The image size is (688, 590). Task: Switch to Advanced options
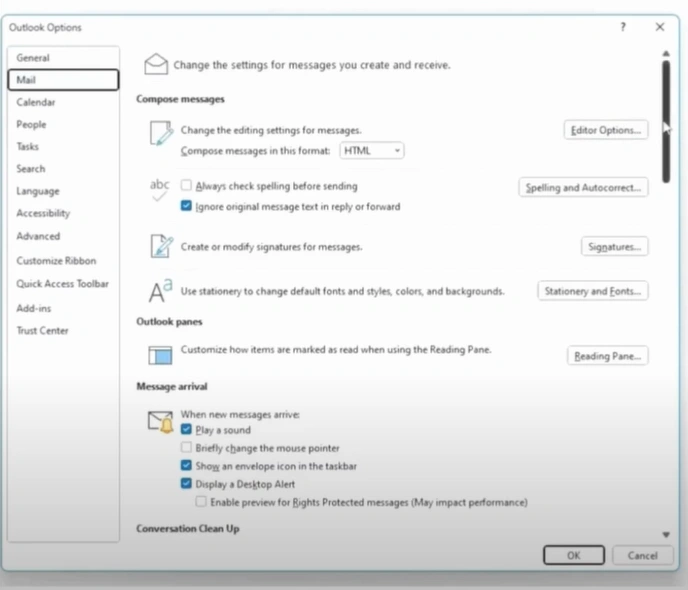coord(63,236)
